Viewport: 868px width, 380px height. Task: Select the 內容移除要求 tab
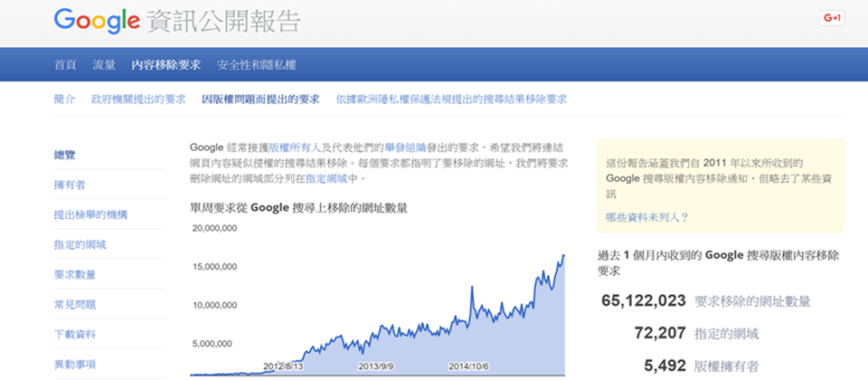coord(165,65)
